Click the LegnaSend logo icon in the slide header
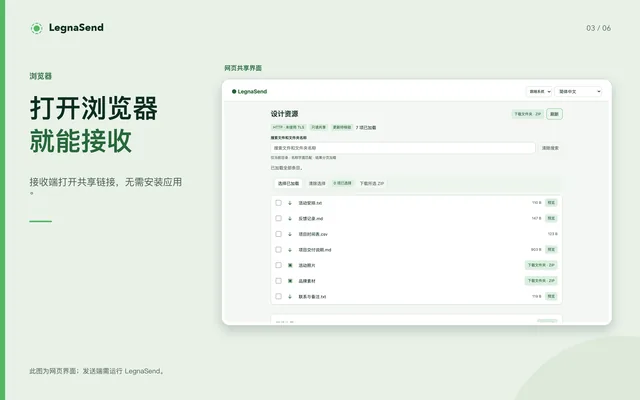Image resolution: width=640 pixels, height=400 pixels. click(36, 28)
